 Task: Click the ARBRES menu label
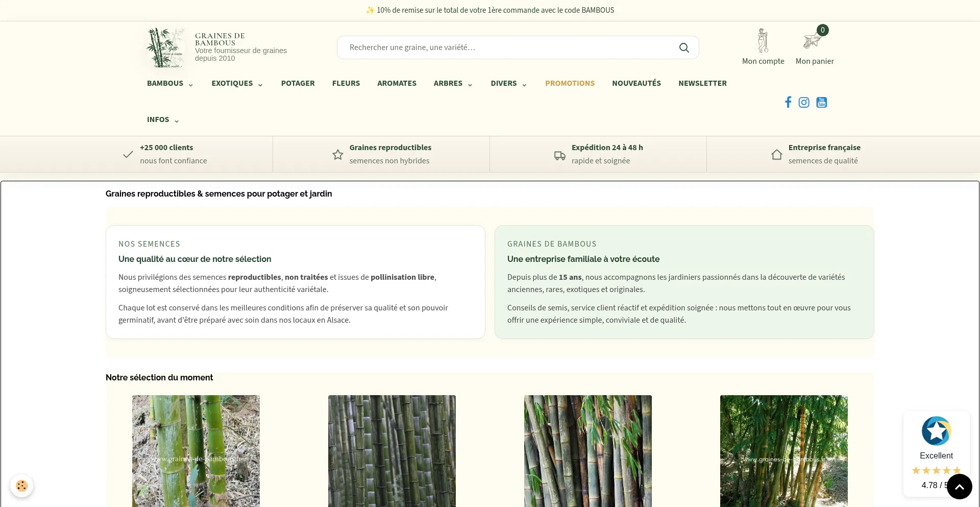[x=448, y=83]
